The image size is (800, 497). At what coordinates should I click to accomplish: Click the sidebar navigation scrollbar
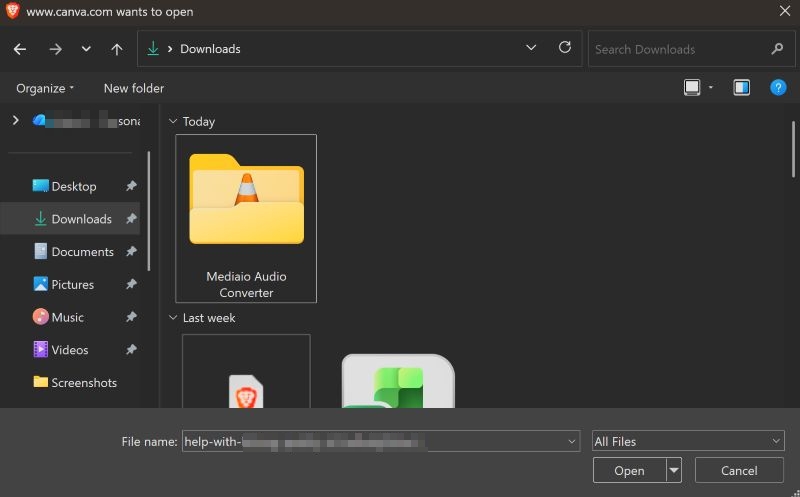pyautogui.click(x=148, y=211)
